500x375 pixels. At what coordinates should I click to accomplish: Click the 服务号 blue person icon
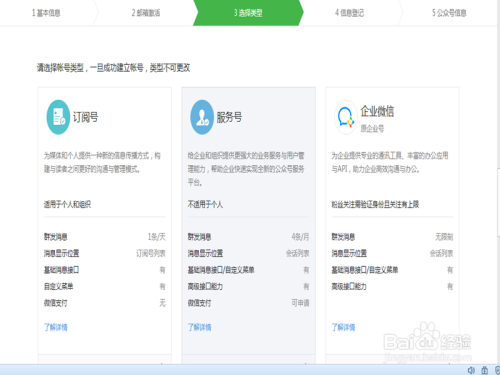202,117
